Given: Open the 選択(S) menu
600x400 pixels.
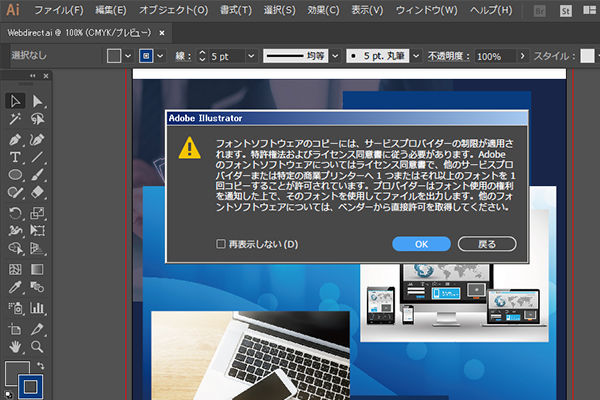Looking at the screenshot, I should 279,10.
